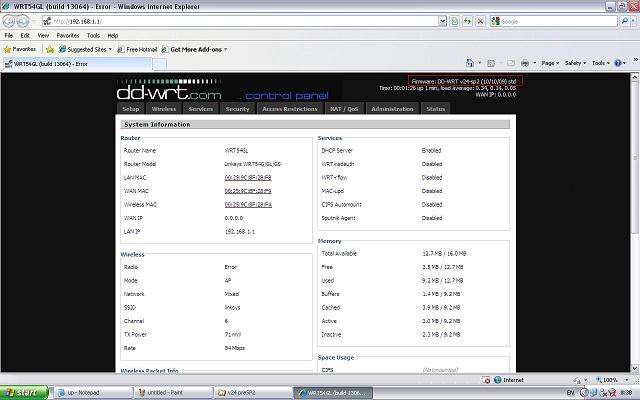Switch to the Administration tab
The width and height of the screenshot is (640, 400).
tap(391, 108)
